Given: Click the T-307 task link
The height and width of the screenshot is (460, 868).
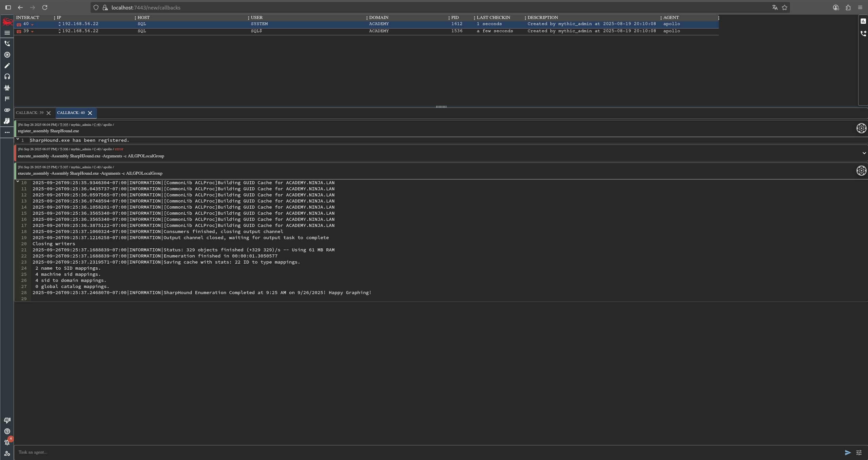Looking at the screenshot, I should click(64, 167).
